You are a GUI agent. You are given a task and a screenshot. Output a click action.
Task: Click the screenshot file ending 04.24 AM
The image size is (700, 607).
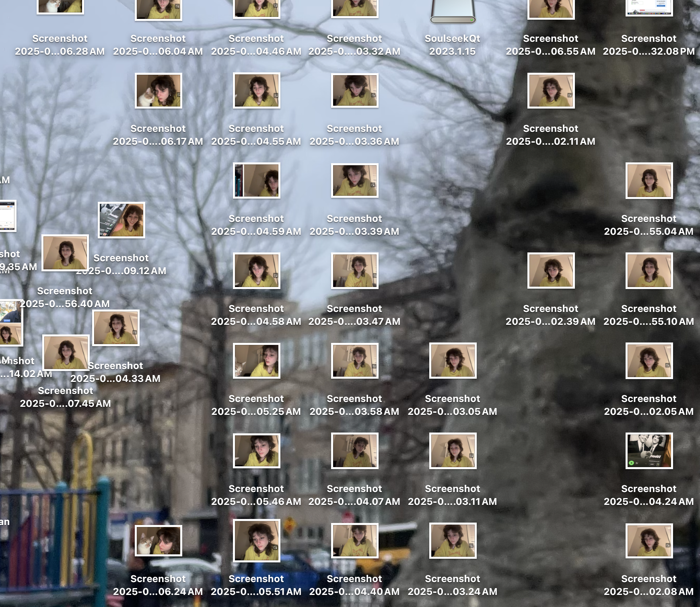(649, 451)
